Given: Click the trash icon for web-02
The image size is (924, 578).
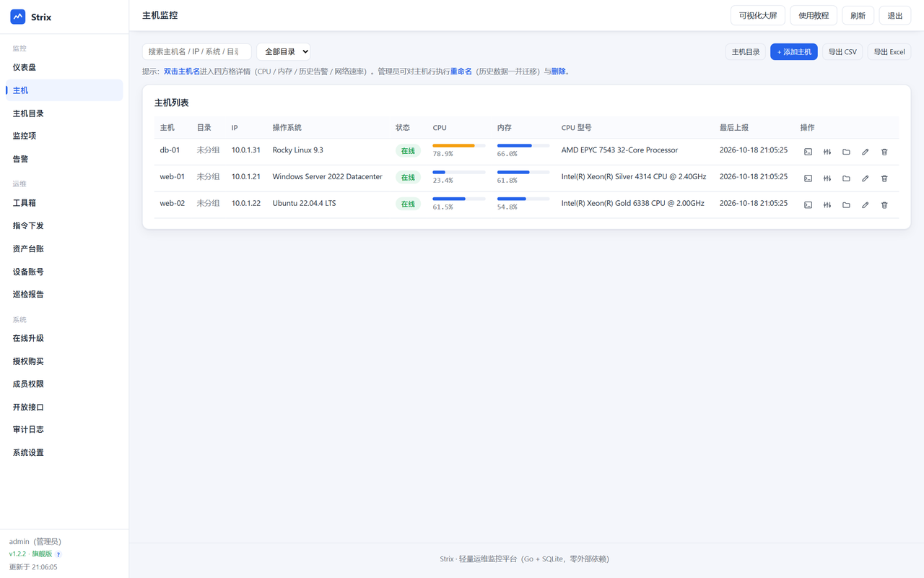Looking at the screenshot, I should tap(884, 205).
